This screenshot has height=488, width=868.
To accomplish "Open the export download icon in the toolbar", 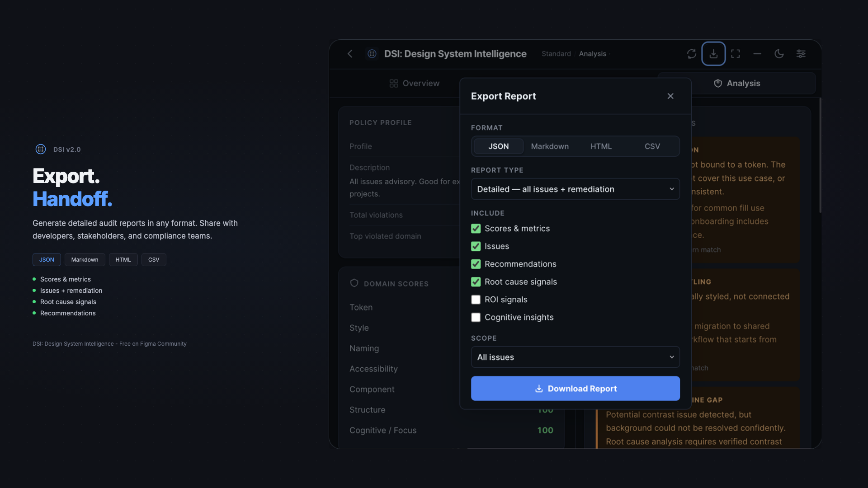I will pos(713,53).
